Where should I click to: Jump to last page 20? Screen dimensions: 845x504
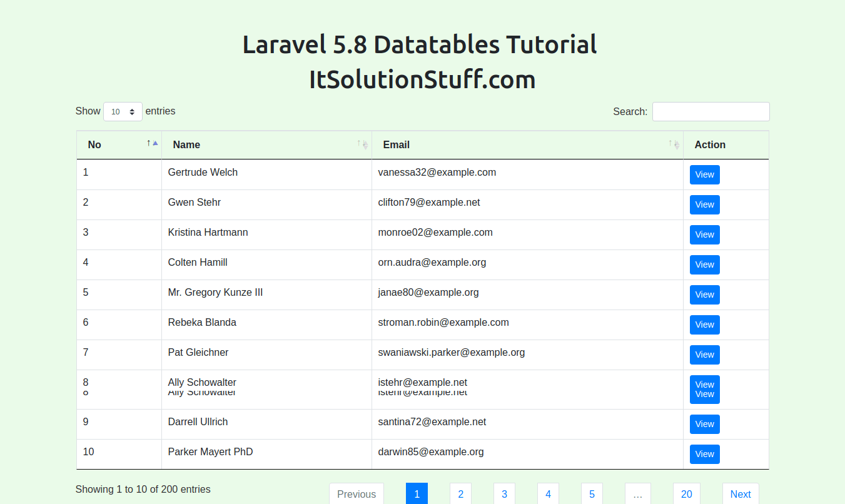(x=687, y=493)
